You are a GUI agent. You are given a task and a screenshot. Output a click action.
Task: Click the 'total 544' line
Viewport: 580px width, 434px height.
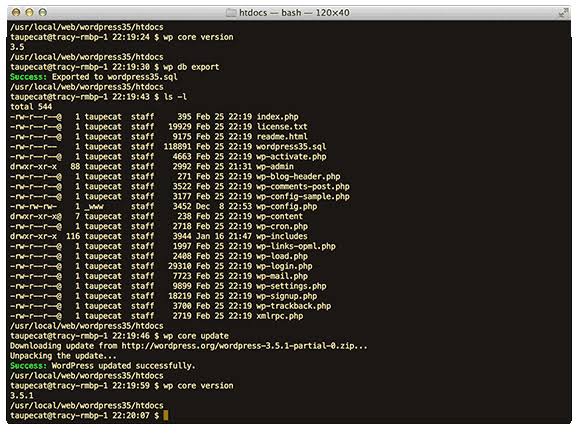coord(31,107)
